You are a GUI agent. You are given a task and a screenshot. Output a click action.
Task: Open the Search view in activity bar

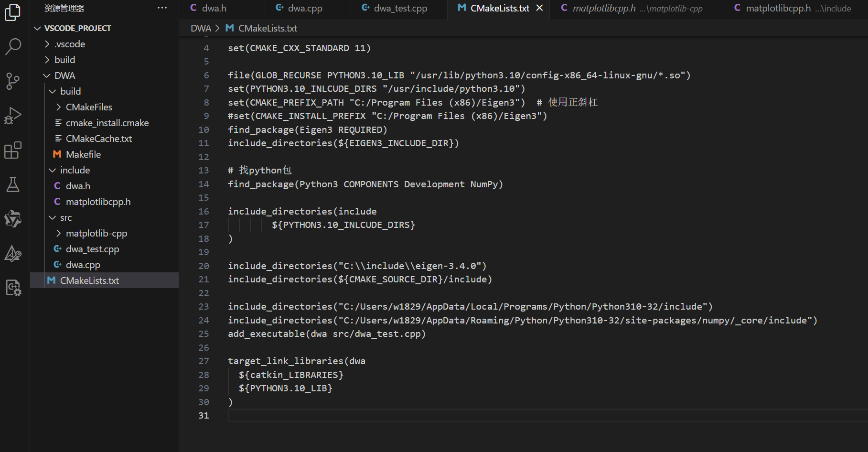13,46
